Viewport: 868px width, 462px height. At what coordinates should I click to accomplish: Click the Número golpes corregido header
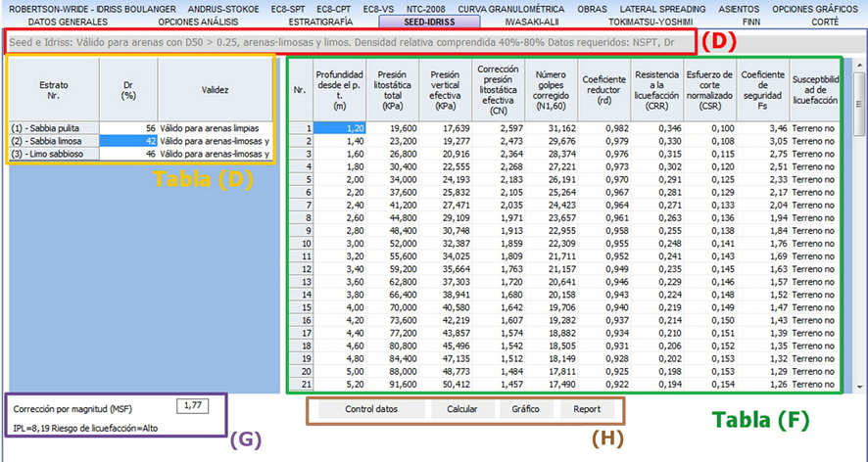tap(552, 90)
